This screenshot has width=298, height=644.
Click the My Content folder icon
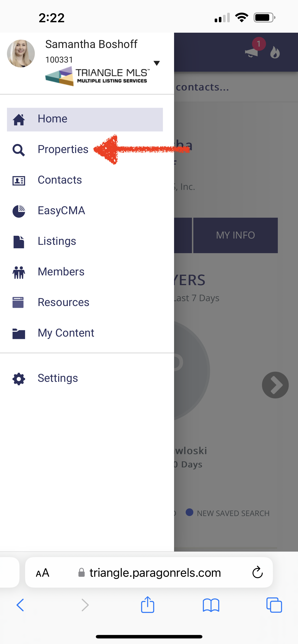19,334
